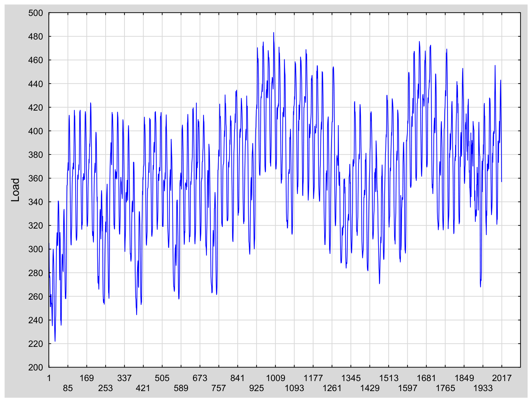Click y-axis tick label 340
The height and width of the screenshot is (402, 532).
click(x=36, y=202)
